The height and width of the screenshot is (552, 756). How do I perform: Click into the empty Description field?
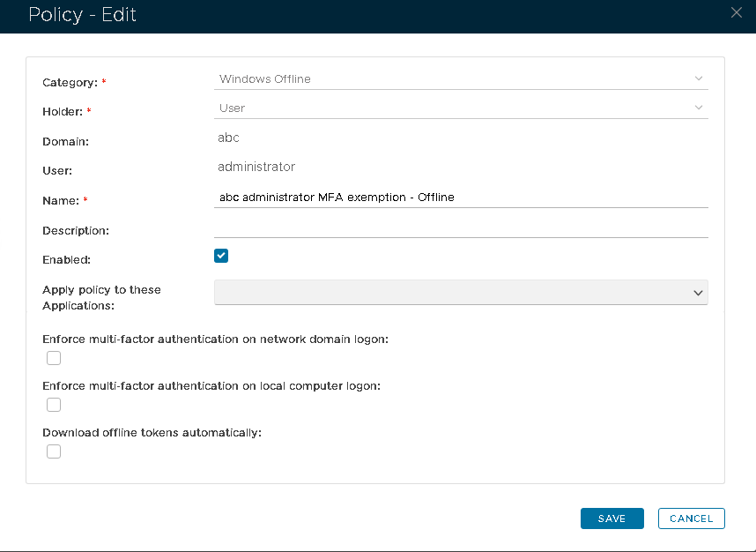point(460,228)
